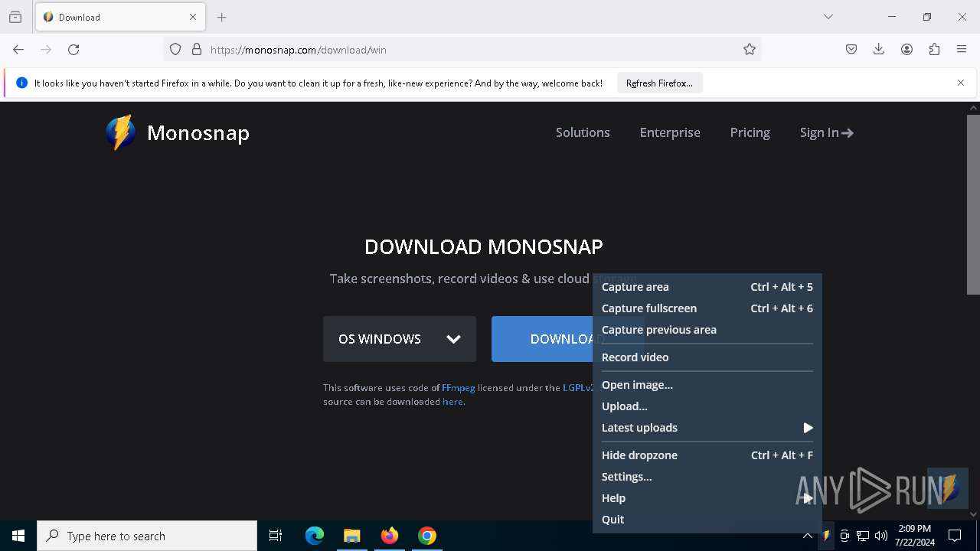Open Firefox downloads panel icon
The image size is (980, 551).
(x=879, y=50)
